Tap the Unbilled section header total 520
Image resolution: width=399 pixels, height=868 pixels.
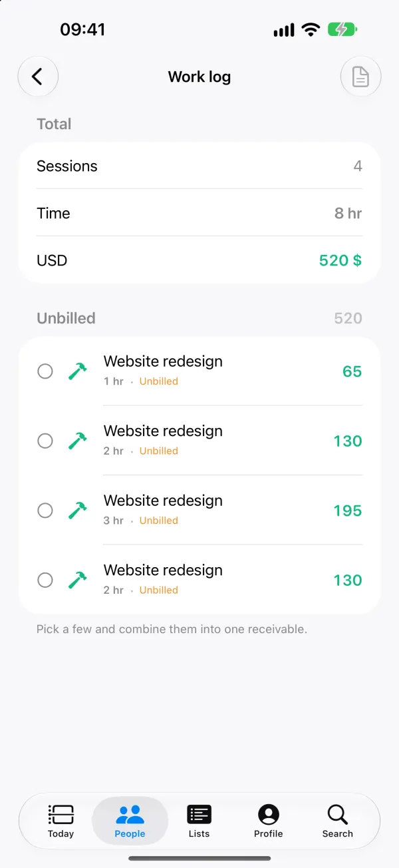click(x=348, y=318)
